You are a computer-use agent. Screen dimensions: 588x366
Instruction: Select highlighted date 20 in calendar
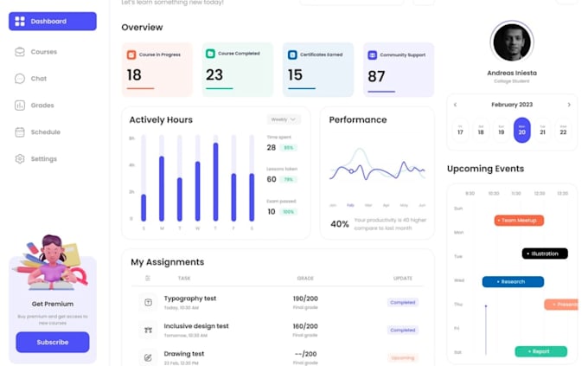coord(522,130)
